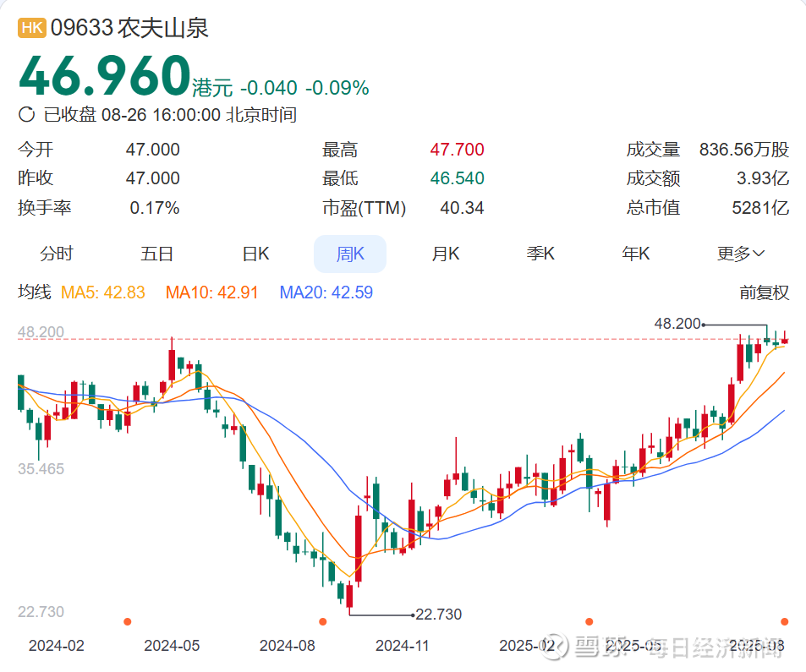Click the orange event dot near 2024-02
806x672 pixels.
128,621
